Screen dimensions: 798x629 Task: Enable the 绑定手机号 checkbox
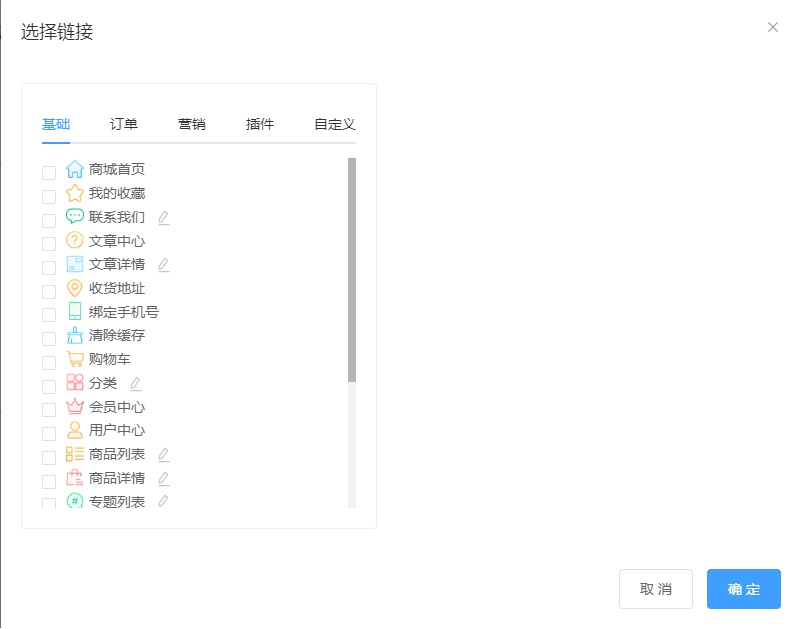49,315
